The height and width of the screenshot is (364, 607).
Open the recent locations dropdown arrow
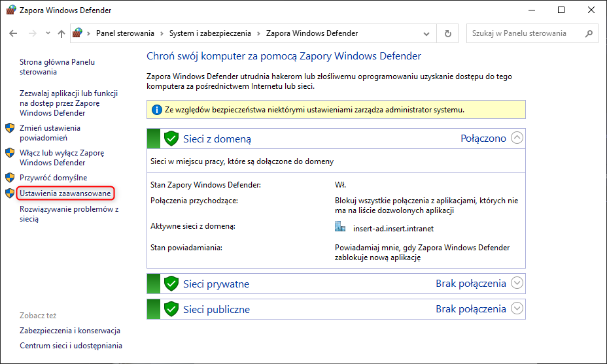(x=48, y=33)
